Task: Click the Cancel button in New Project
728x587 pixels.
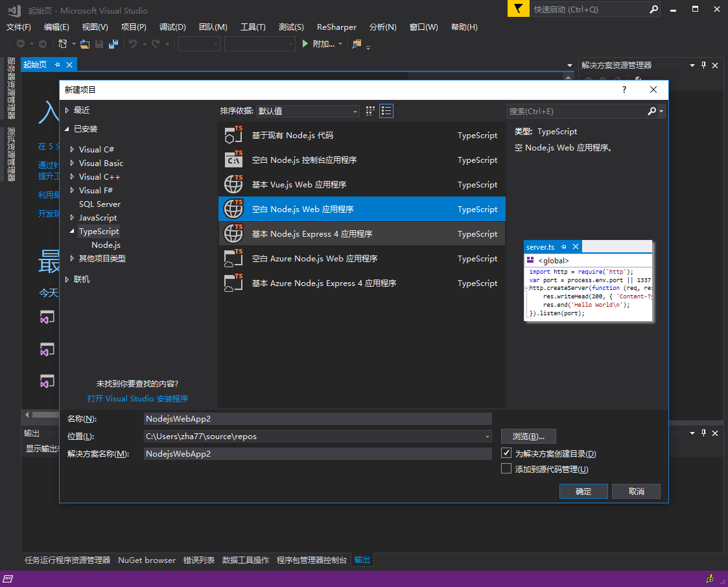Action: pyautogui.click(x=636, y=492)
